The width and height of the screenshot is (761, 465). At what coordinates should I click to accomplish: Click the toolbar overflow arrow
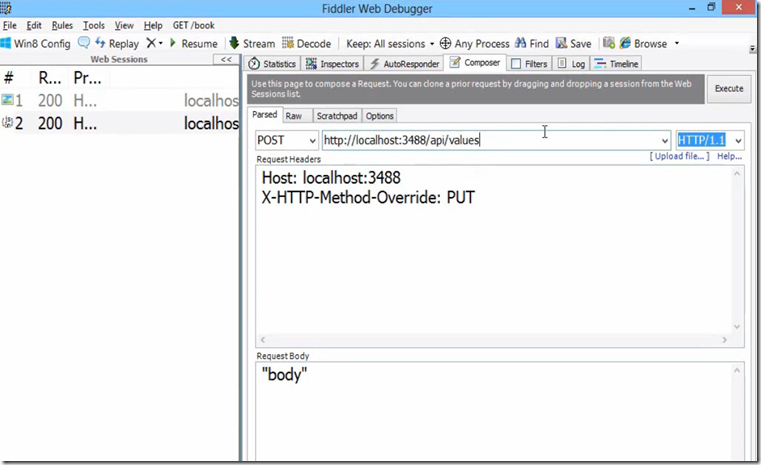[752, 49]
